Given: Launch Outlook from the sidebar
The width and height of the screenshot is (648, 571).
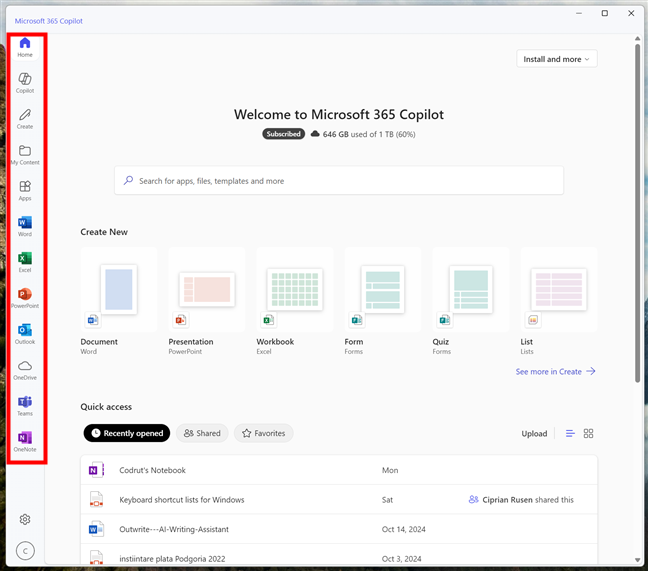Looking at the screenshot, I should 25,334.
